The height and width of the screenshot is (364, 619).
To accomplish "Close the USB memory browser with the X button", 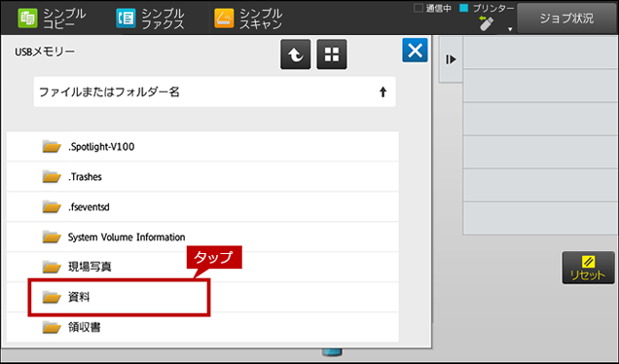I will tap(415, 51).
